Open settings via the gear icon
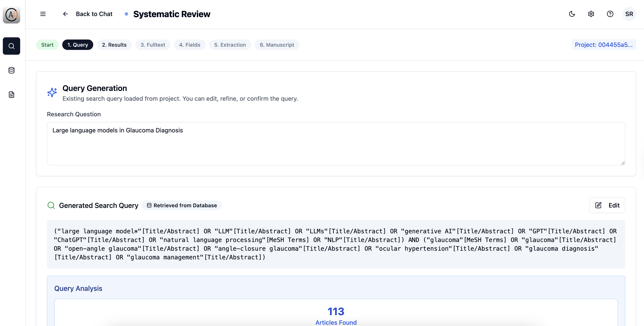This screenshot has height=326, width=644. tap(591, 14)
